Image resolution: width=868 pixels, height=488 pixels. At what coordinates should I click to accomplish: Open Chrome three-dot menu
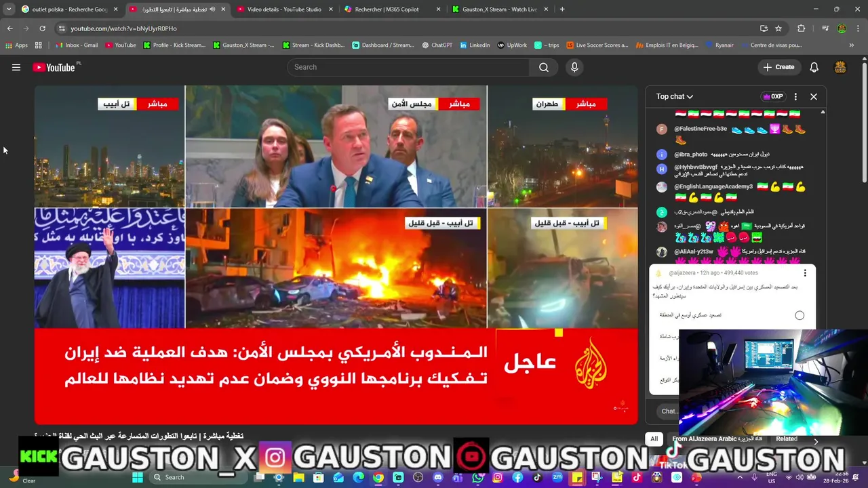coord(858,28)
